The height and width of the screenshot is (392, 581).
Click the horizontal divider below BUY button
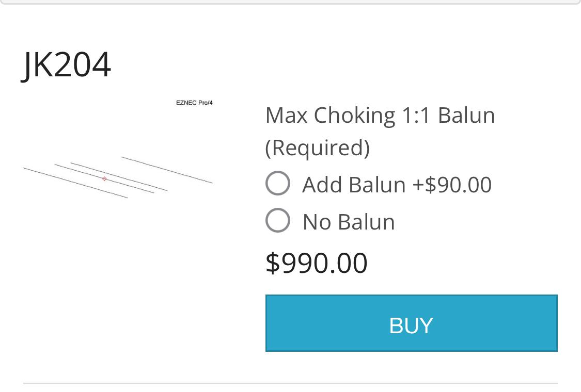click(290, 383)
